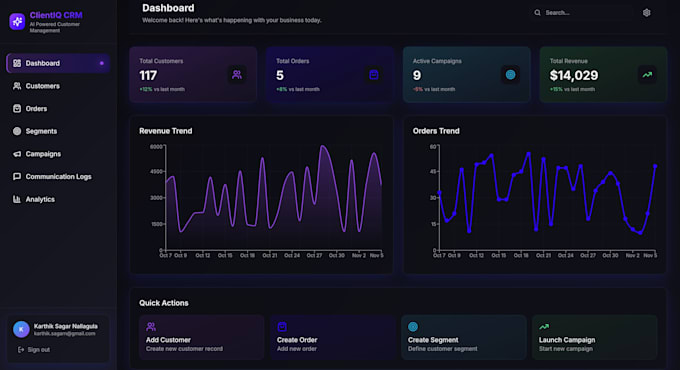
Task: Click the Analytics bar chart icon
Action: coord(17,199)
